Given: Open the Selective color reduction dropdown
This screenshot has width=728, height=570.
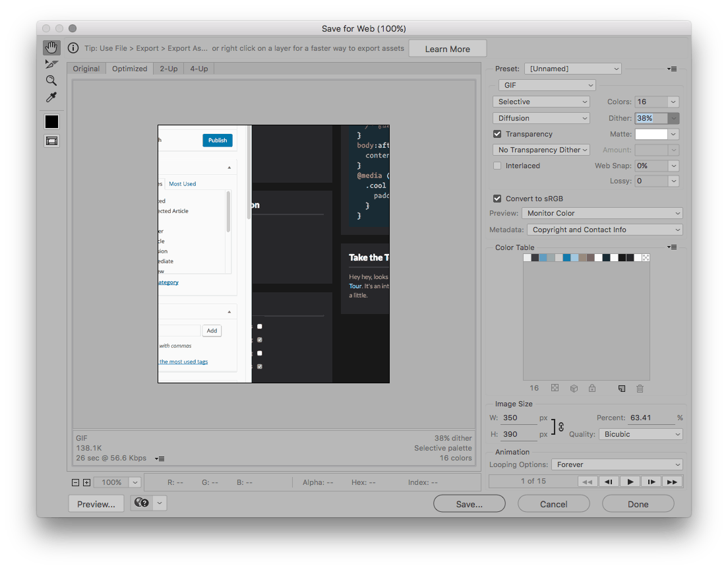Looking at the screenshot, I should (541, 102).
